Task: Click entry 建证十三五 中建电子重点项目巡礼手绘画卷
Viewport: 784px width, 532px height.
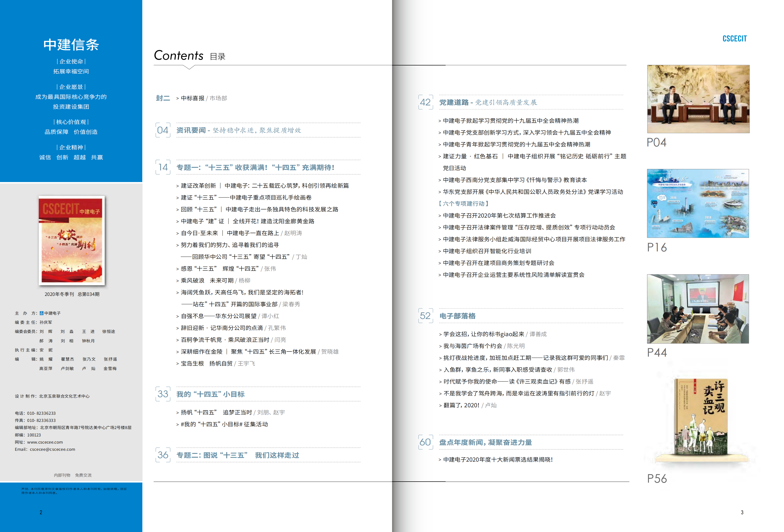Action: pos(244,197)
